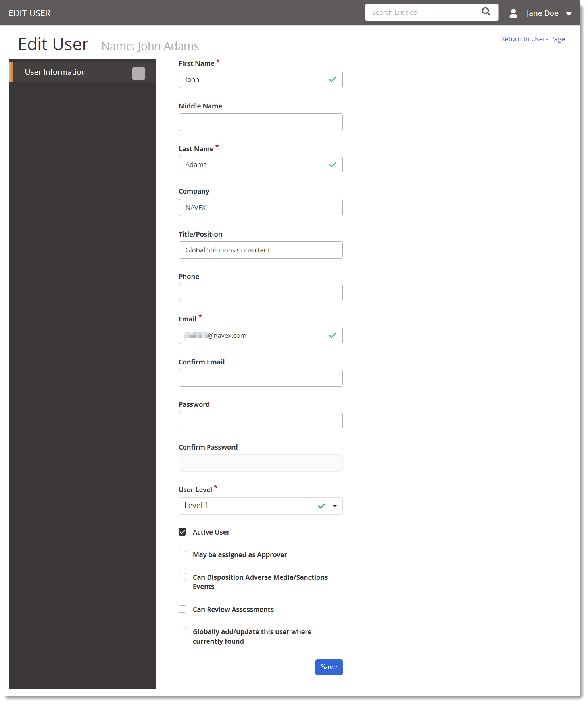Click the green checkmark in Last Name field
This screenshot has height=704, width=588.
pos(332,165)
